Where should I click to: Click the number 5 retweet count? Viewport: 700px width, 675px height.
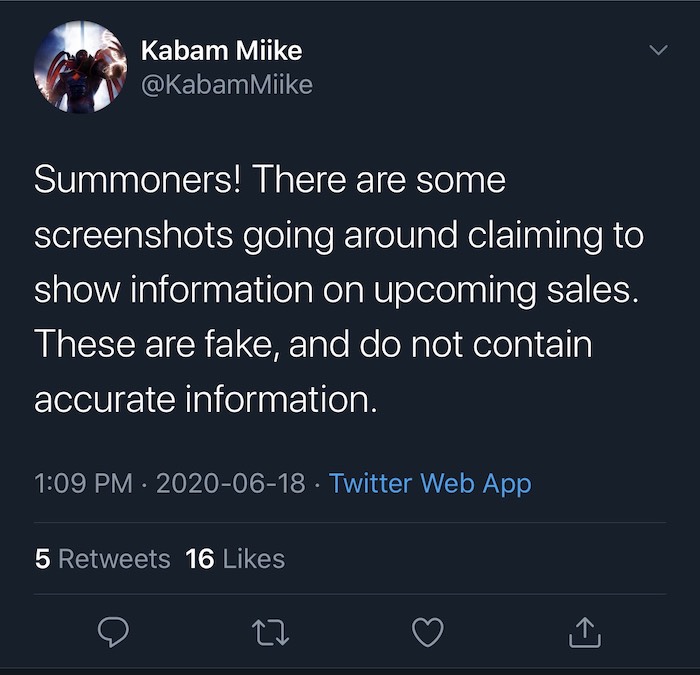coord(42,558)
